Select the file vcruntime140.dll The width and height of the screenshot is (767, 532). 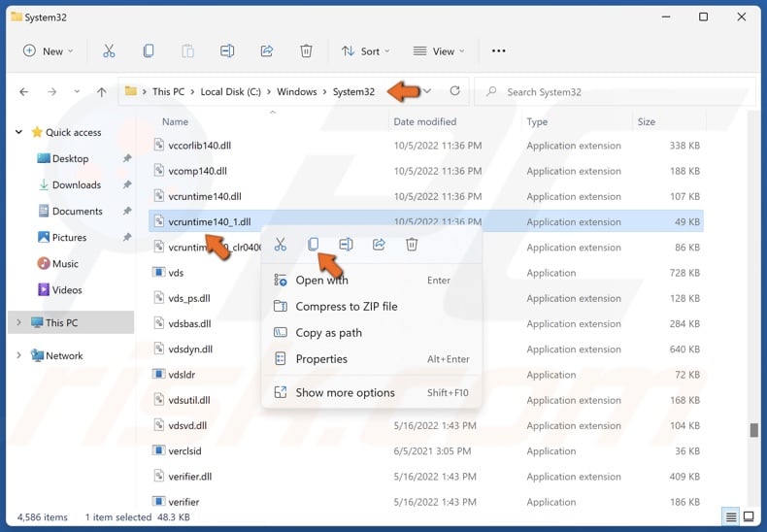click(x=425, y=196)
